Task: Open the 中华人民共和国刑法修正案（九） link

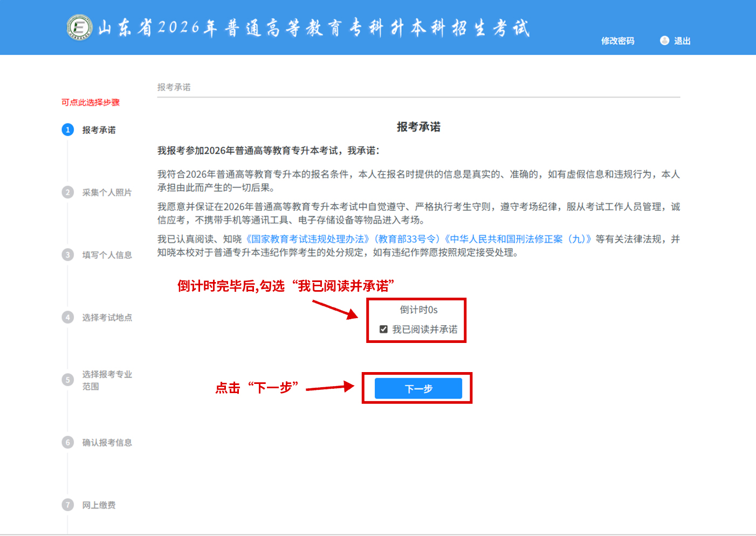Action: [518, 239]
